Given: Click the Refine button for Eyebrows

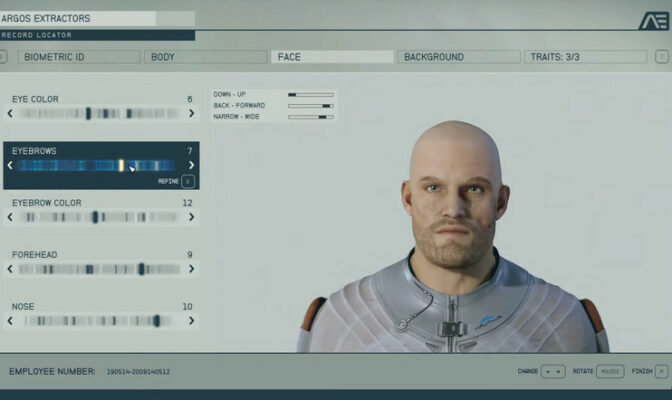Looking at the screenshot, I should [x=188, y=181].
